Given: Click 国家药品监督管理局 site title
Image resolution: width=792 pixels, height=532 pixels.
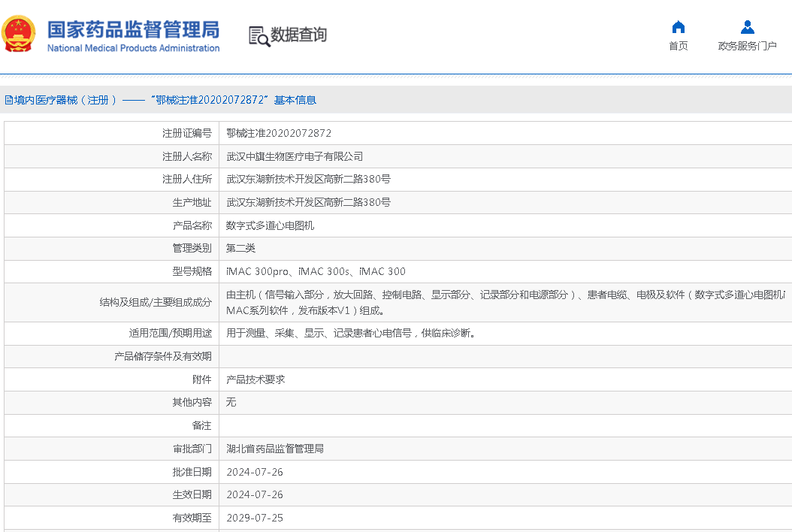Looking at the screenshot, I should [133, 30].
